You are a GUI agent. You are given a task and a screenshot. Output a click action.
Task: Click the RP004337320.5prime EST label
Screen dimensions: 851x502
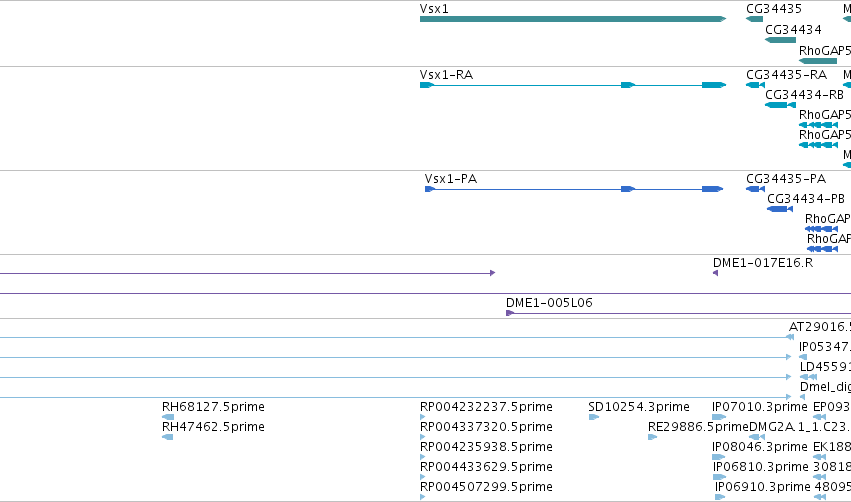[486, 427]
